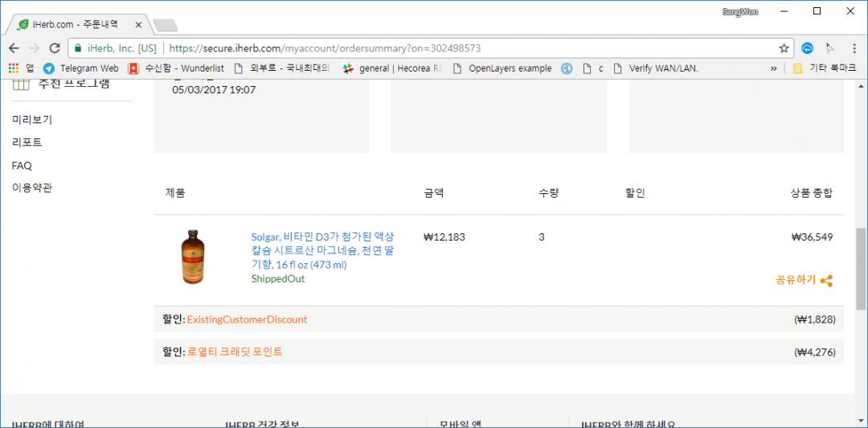Open the Telegram Web bookmark

point(81,68)
